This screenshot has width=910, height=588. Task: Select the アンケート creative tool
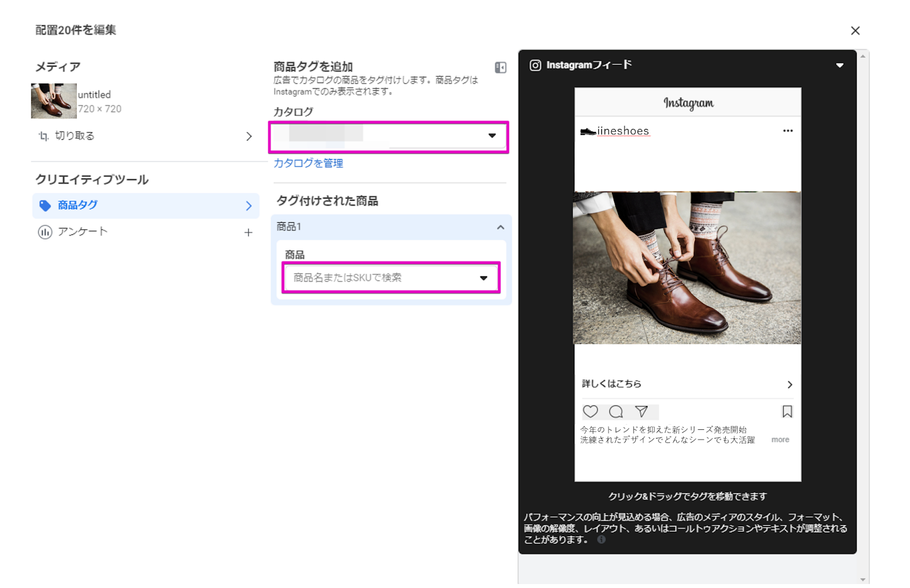coord(82,232)
